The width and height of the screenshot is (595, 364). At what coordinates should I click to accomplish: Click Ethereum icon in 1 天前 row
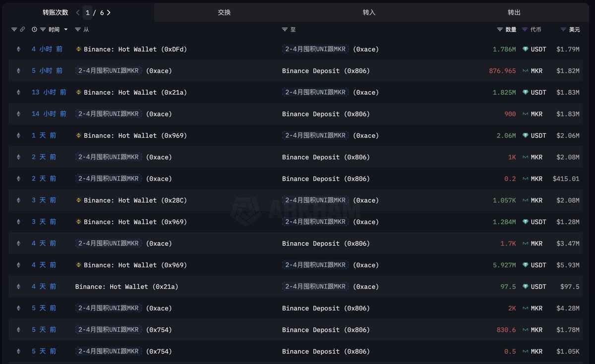[x=19, y=135]
